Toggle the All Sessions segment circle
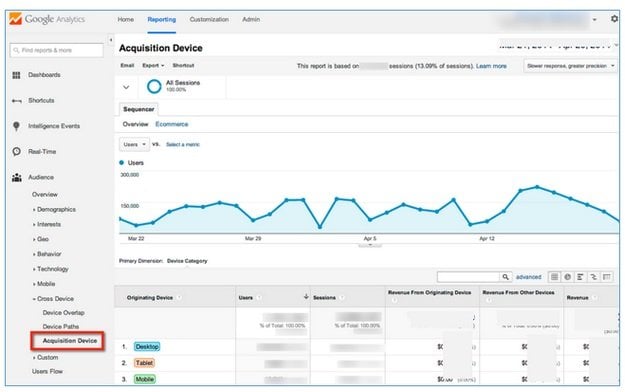The image size is (625, 392). [x=154, y=86]
